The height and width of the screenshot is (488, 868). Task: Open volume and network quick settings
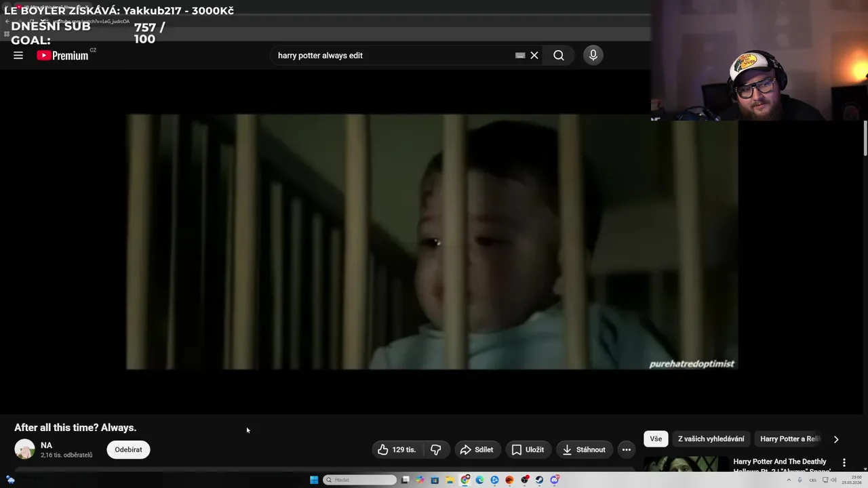pyautogui.click(x=830, y=480)
